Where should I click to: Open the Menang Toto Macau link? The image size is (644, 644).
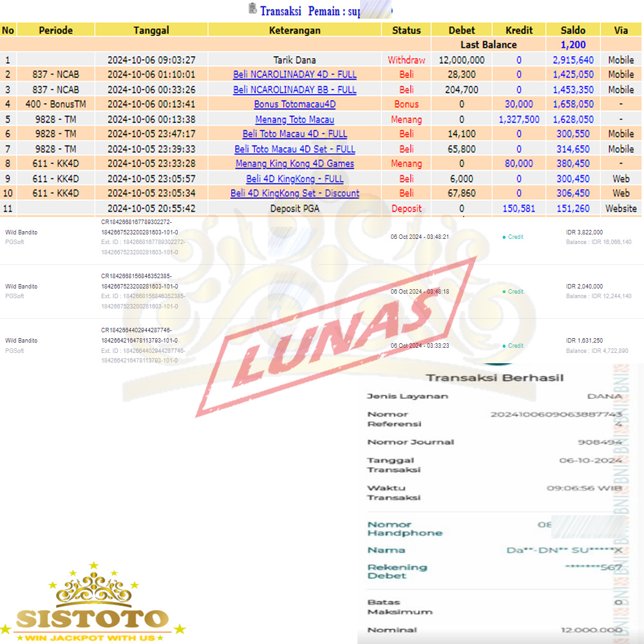(x=294, y=119)
